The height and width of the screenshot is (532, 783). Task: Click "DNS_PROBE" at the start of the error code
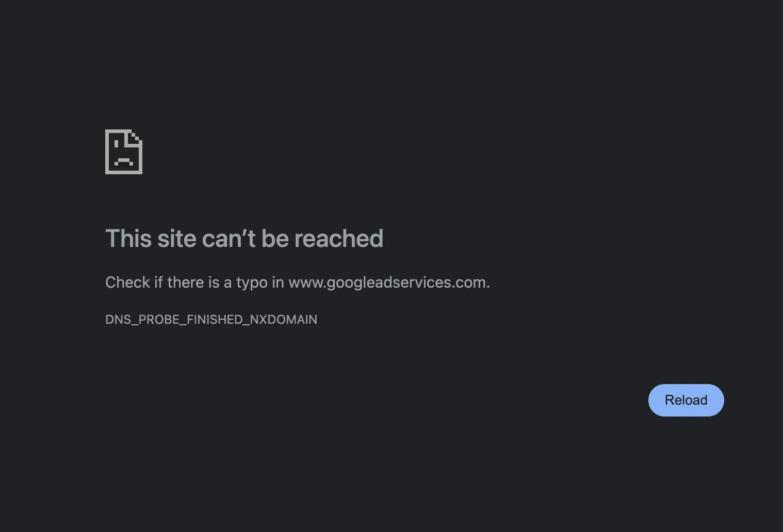pos(142,320)
